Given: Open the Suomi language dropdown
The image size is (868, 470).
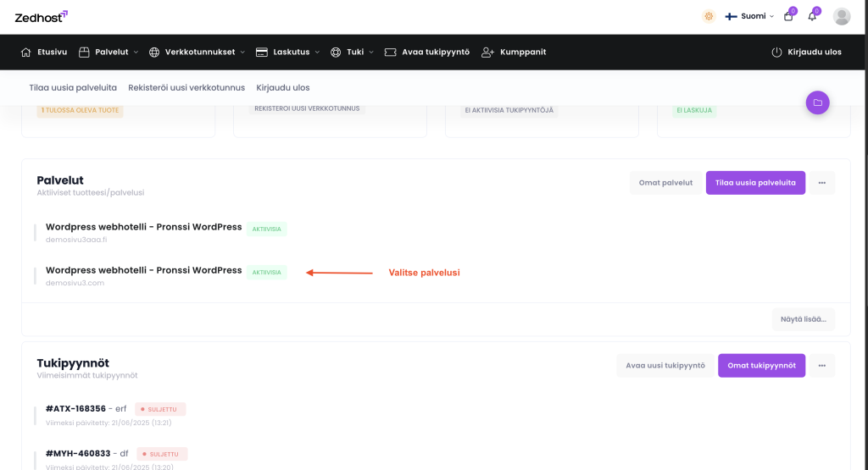Looking at the screenshot, I should coord(749,16).
